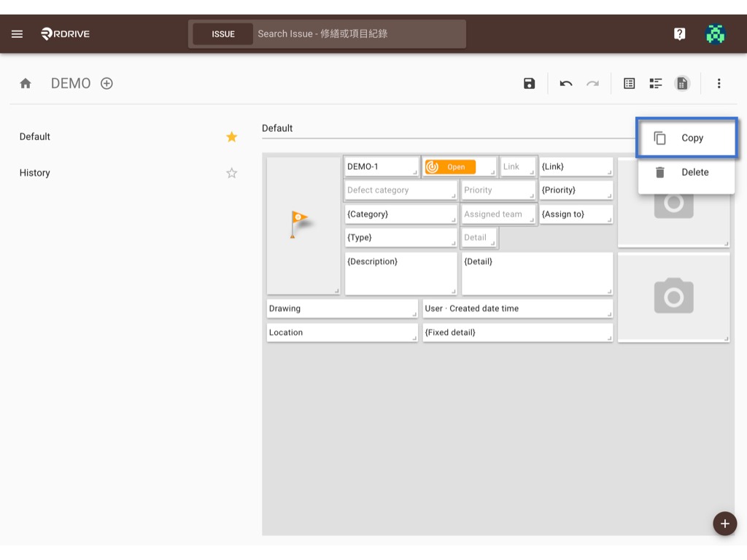Select the Defect category label block
The width and height of the screenshot is (747, 560).
point(400,190)
